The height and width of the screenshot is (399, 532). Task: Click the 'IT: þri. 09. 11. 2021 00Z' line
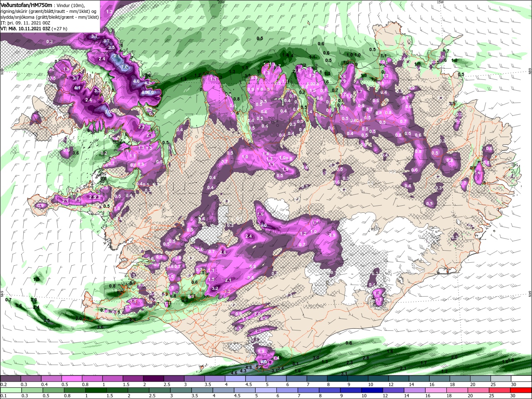[x=25, y=23]
